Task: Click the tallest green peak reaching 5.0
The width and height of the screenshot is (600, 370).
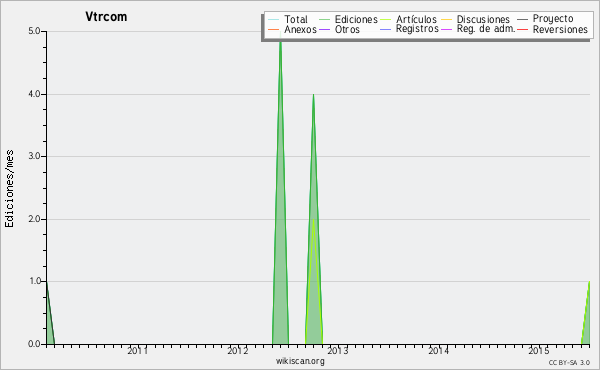Action: coord(280,191)
